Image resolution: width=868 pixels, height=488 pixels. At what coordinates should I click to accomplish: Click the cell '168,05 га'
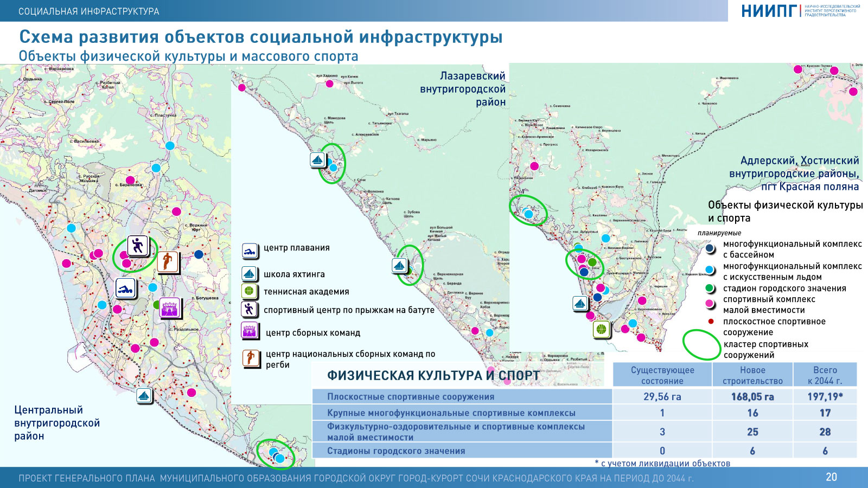752,396
